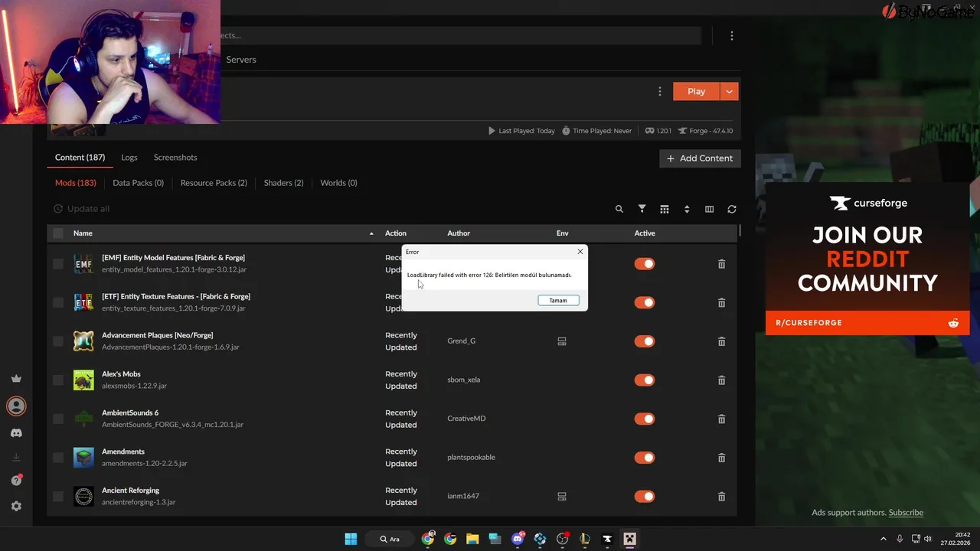Screen dimensions: 980x551
Task: Toggle Ancient Reforging active switch
Action: 645,497
